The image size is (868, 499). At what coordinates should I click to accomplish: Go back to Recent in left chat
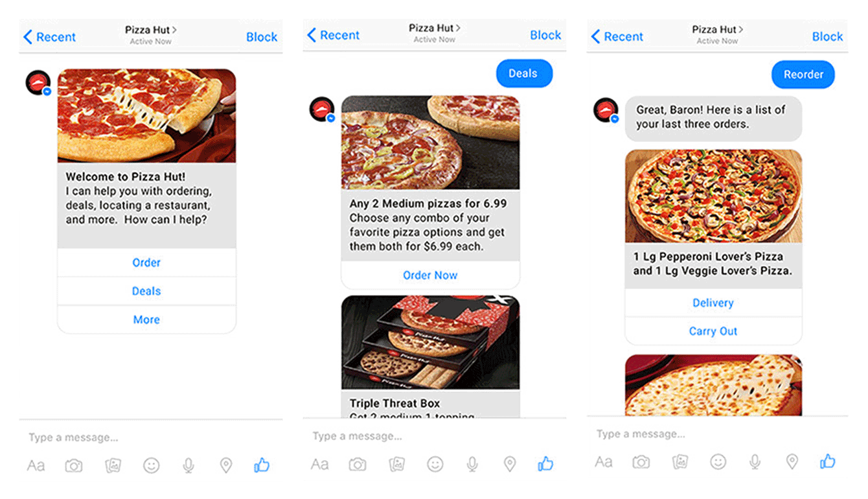point(49,37)
